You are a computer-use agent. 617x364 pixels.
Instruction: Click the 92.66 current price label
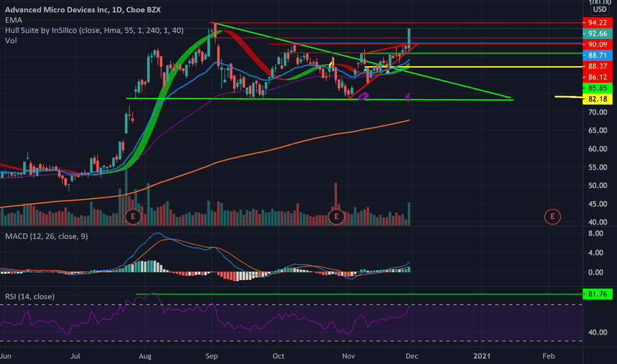tap(597, 34)
